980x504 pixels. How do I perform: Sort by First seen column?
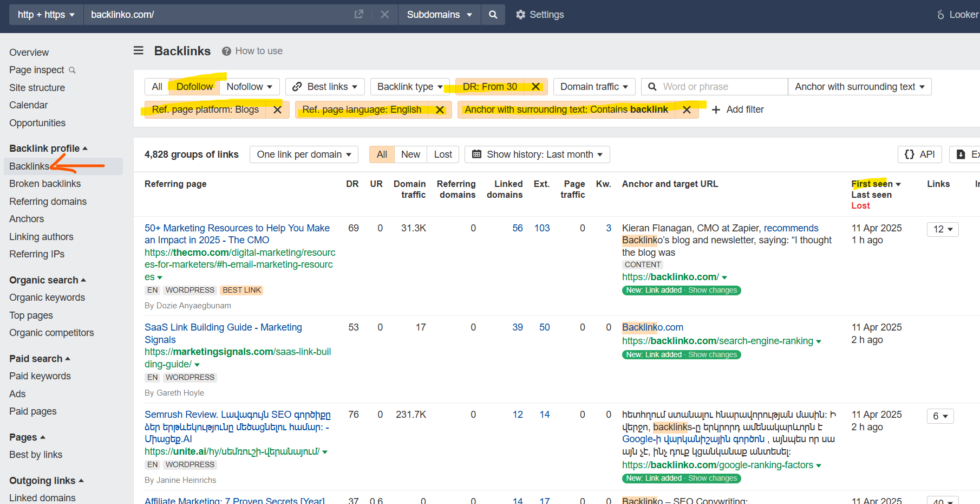[x=876, y=184]
